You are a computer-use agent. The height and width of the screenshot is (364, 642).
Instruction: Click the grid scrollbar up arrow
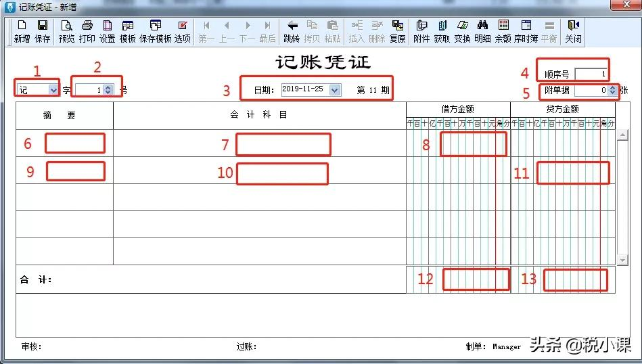(x=622, y=135)
